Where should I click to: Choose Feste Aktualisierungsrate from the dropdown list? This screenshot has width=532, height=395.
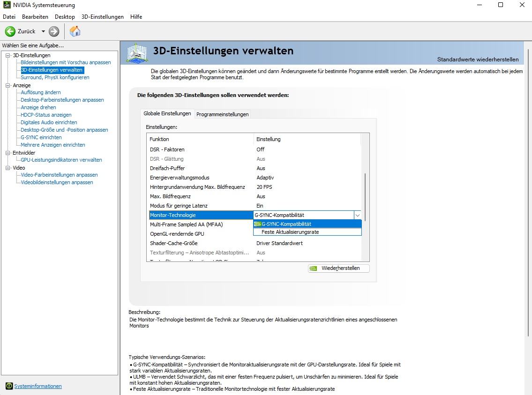307,232
